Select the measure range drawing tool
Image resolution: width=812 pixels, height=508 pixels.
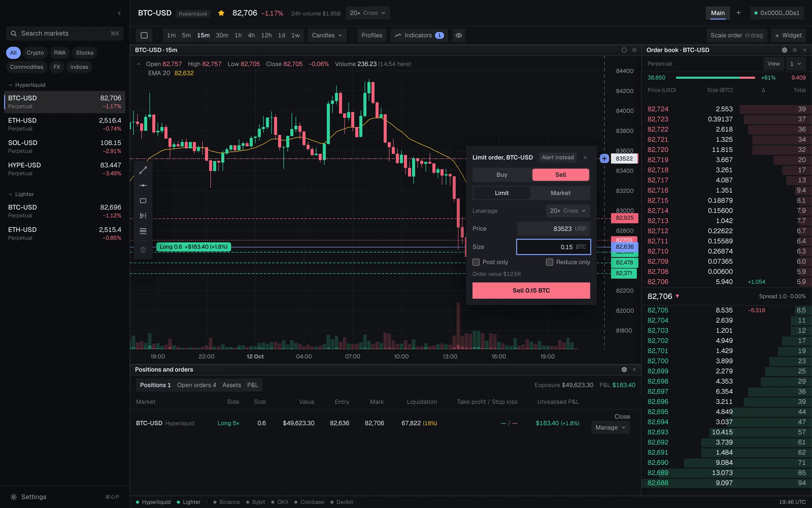[143, 216]
